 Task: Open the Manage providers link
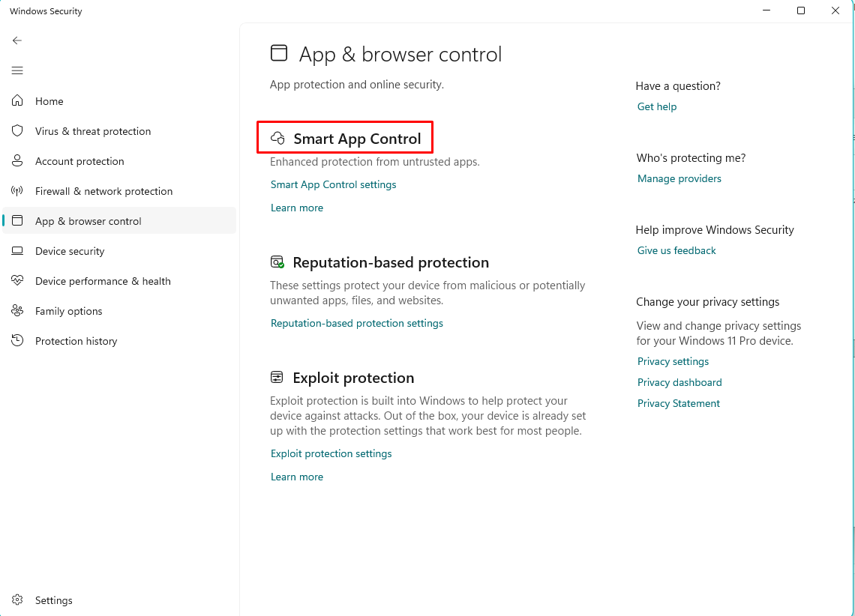coord(679,178)
